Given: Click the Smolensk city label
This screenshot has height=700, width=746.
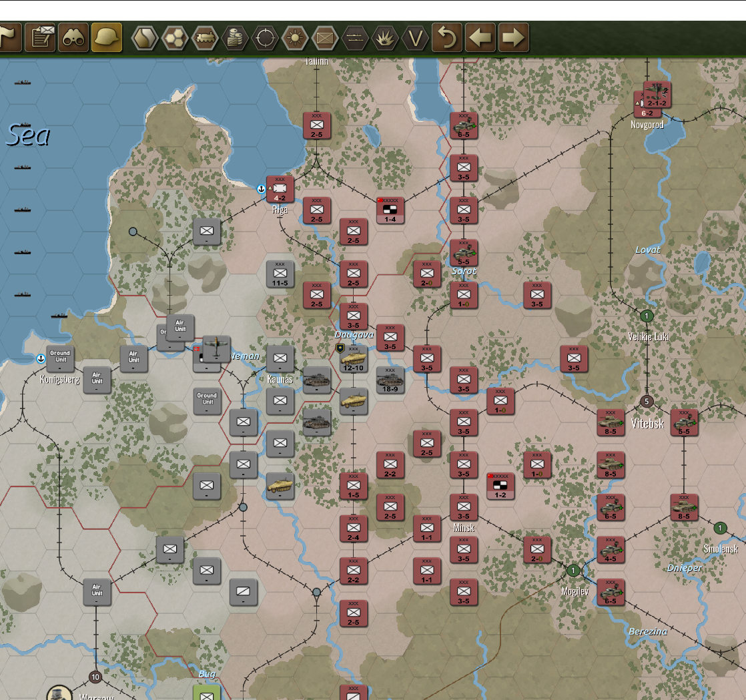Looking at the screenshot, I should click(x=721, y=549).
